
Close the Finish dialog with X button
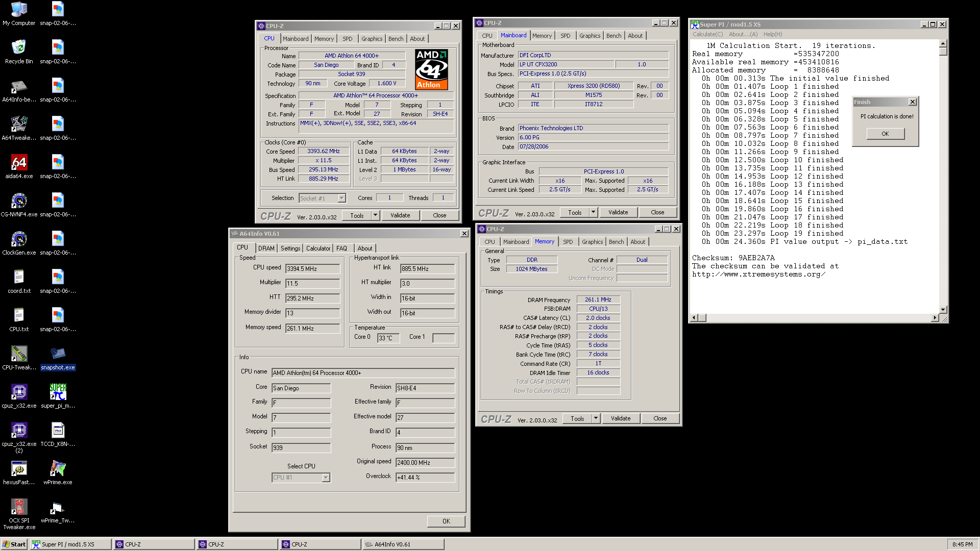[x=912, y=102]
